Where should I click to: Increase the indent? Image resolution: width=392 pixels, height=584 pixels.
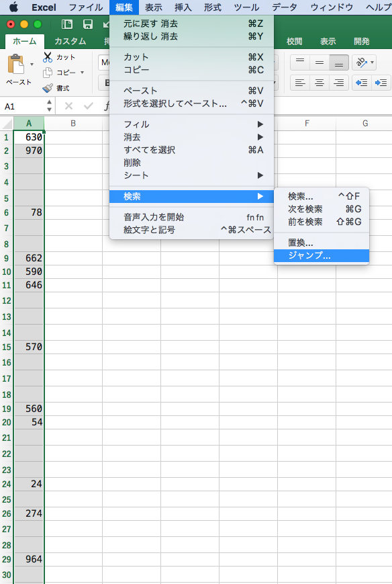click(x=381, y=83)
